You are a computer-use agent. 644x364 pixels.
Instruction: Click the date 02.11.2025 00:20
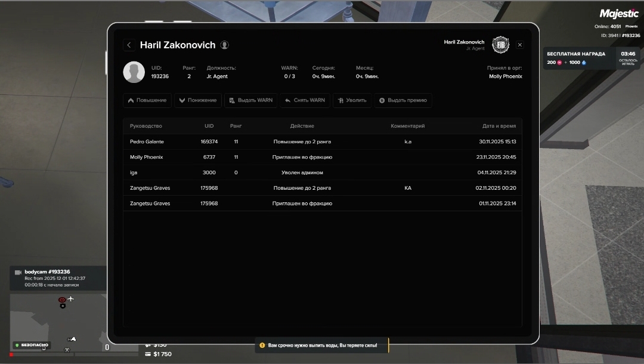coord(496,188)
